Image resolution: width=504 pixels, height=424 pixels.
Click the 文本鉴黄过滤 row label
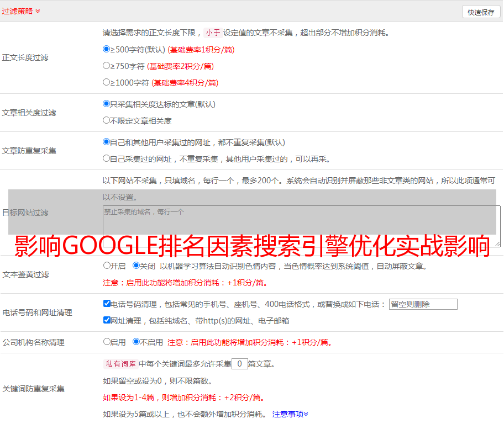click(x=26, y=274)
